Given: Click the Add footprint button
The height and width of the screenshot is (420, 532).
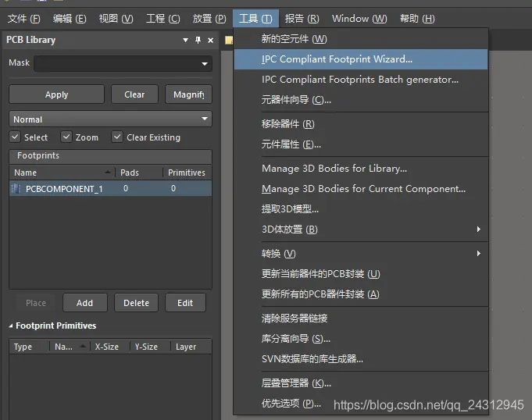Looking at the screenshot, I should [85, 303].
